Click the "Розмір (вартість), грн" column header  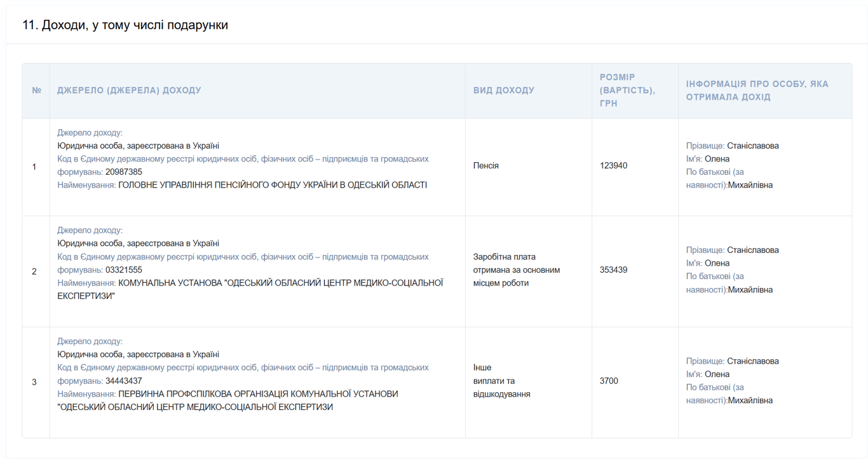(x=627, y=90)
